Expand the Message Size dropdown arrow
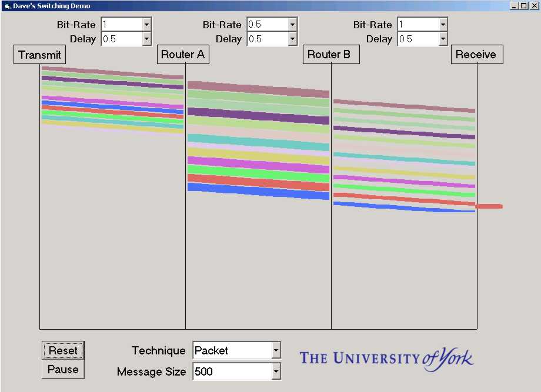 pos(276,371)
